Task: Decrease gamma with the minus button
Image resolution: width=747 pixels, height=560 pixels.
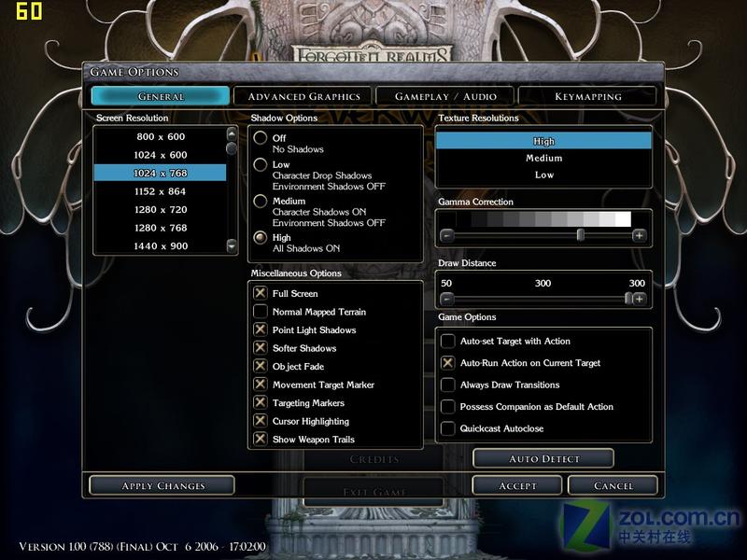Action: [446, 235]
